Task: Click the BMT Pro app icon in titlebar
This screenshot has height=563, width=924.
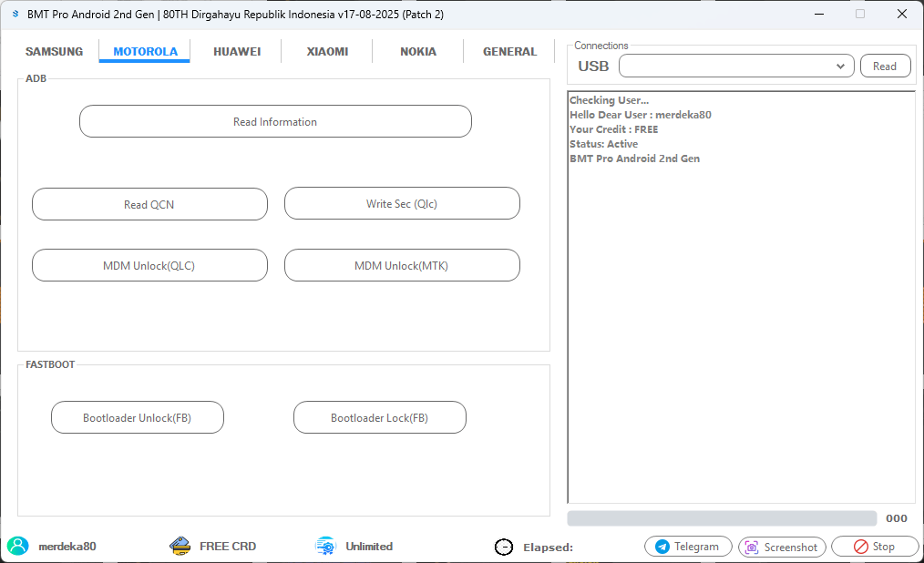Action: point(15,14)
